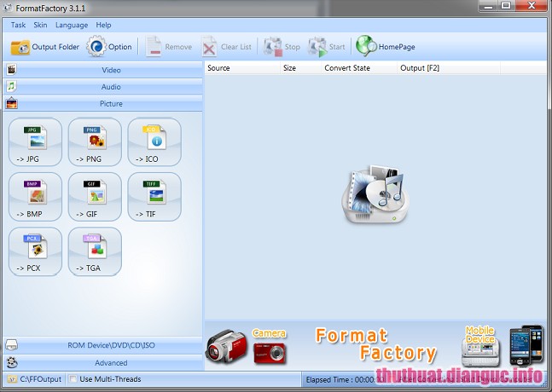
Task: Expand the Video category panel
Action: (102, 70)
